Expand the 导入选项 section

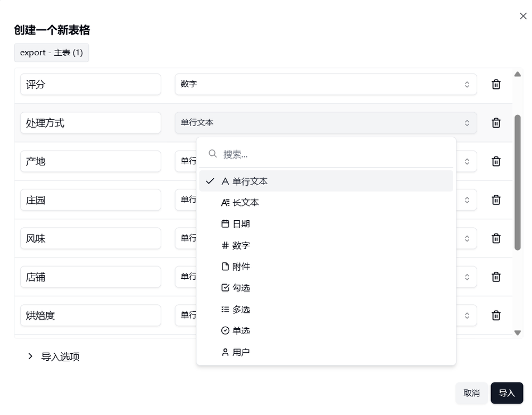[54, 356]
